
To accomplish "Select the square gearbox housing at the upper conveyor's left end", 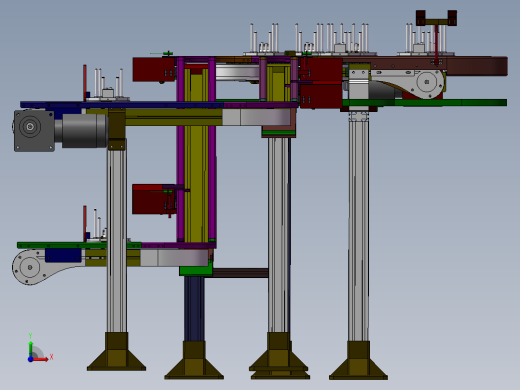I will [x=34, y=131].
